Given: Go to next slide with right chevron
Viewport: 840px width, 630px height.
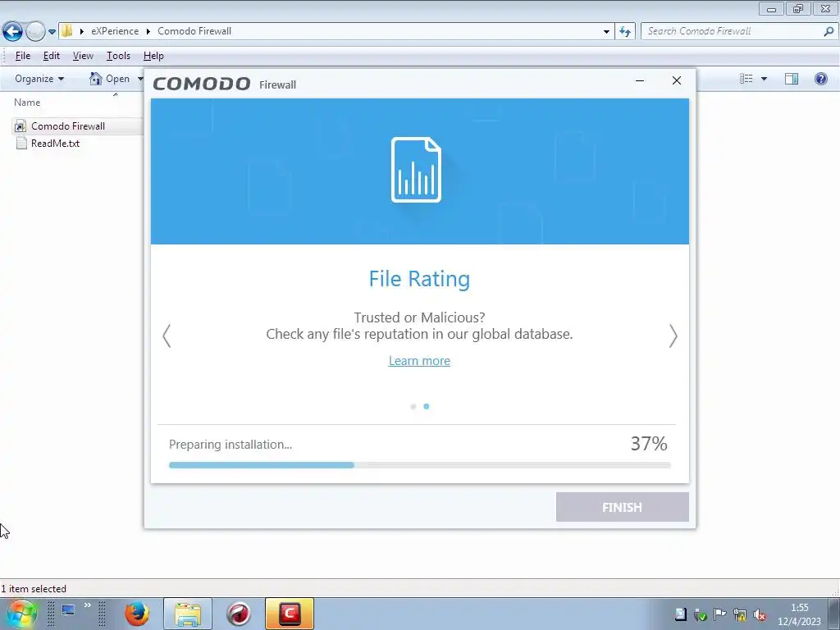Looking at the screenshot, I should (673, 336).
